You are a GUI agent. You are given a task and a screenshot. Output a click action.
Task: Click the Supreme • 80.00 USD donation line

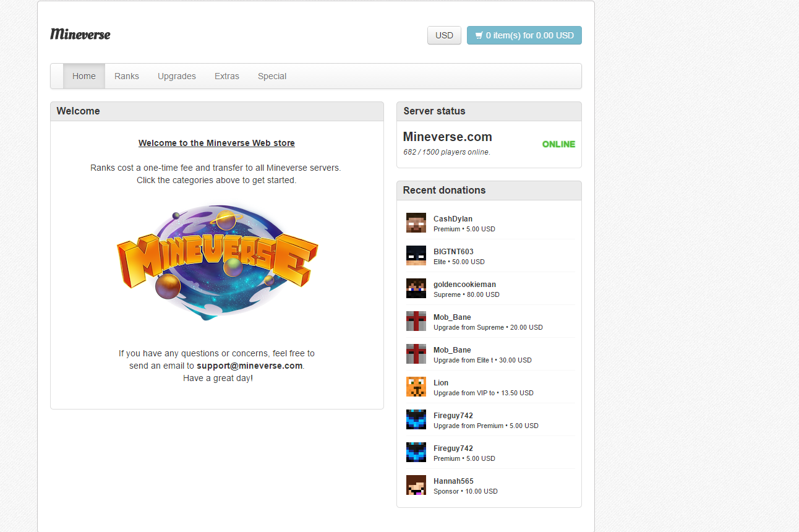click(466, 294)
